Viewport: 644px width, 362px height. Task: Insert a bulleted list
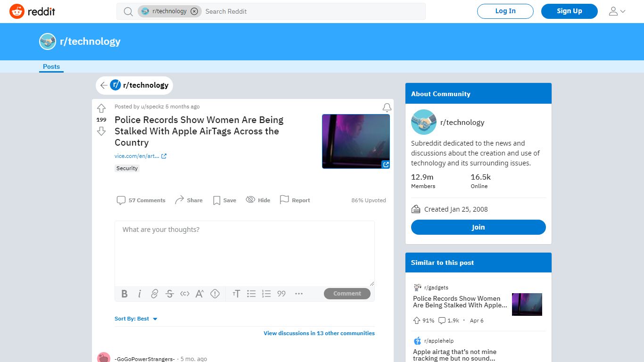point(251,294)
